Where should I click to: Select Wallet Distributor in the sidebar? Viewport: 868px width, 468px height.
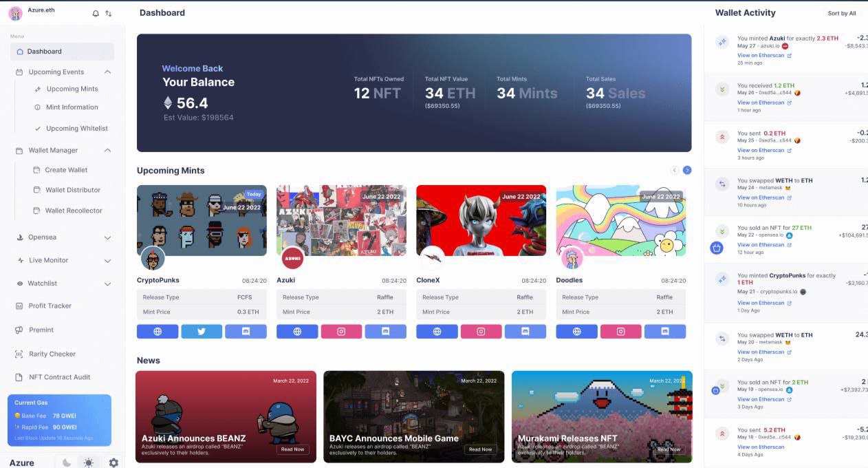pos(67,190)
